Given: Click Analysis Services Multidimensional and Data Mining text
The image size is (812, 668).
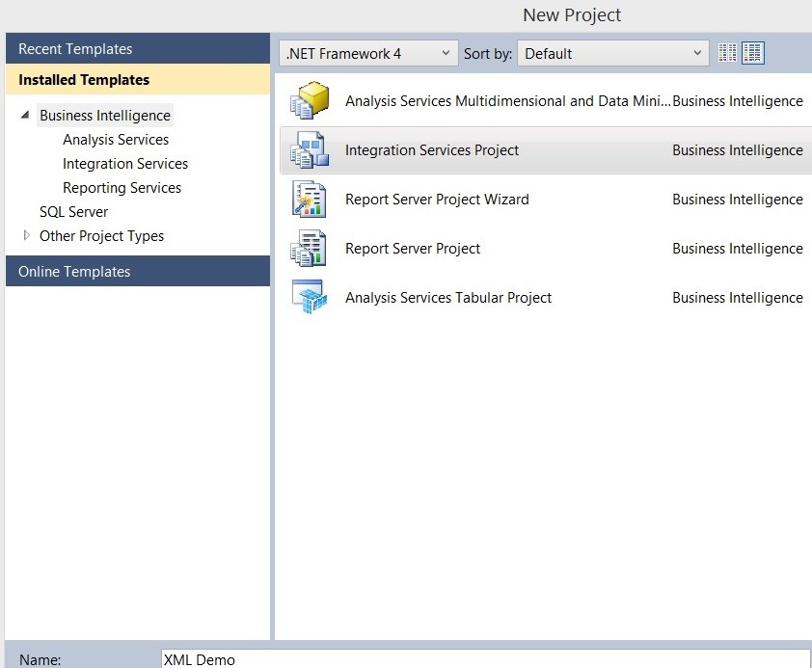Looking at the screenshot, I should 507,101.
